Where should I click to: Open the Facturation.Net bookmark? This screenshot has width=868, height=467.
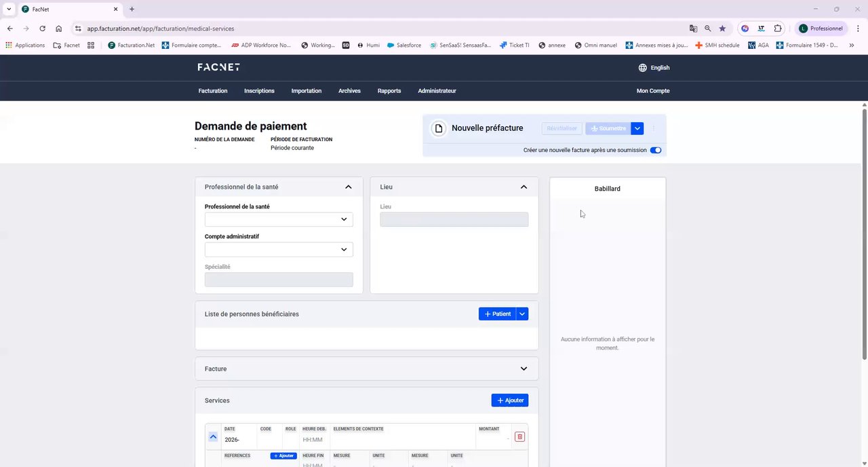[132, 45]
